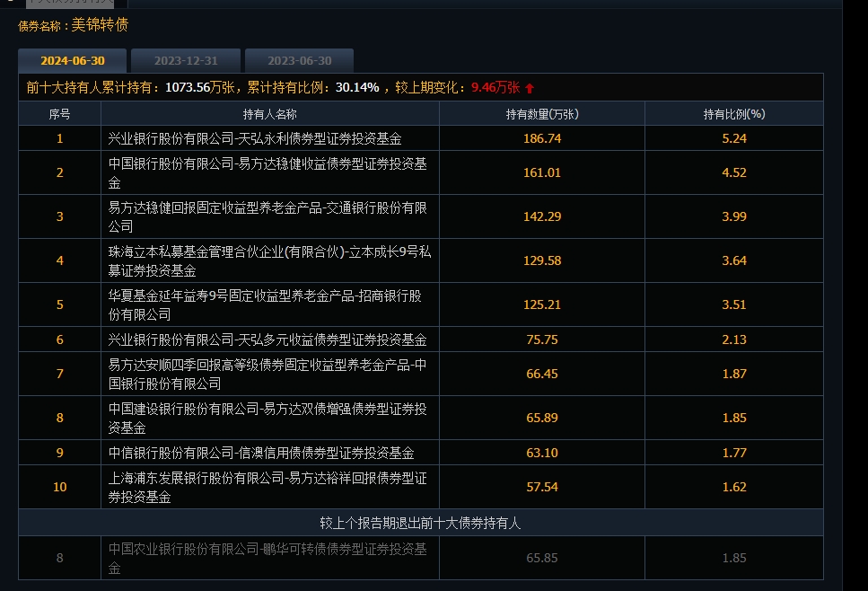Click holding ratio 1.87
The height and width of the screenshot is (591, 868).
[x=734, y=374]
